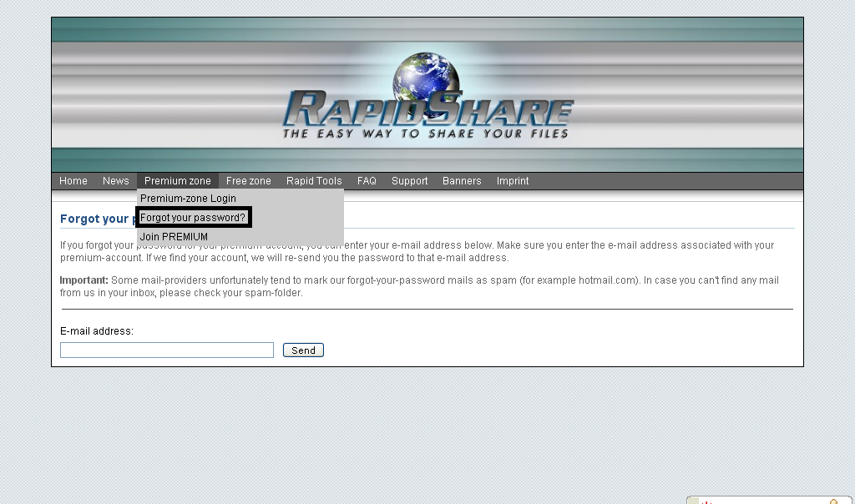
Task: Open the Rapid Tools menu
Action: 314,181
